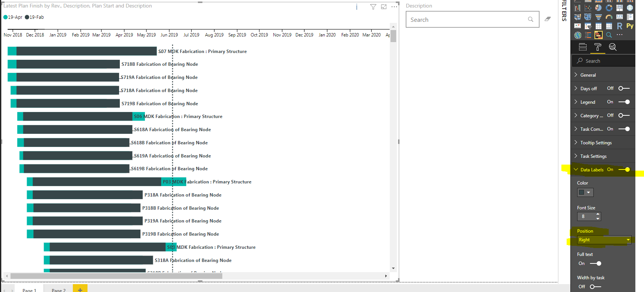Viewport: 644px width, 292px height.
Task: Switch to the Analytics tab
Action: coord(613,47)
